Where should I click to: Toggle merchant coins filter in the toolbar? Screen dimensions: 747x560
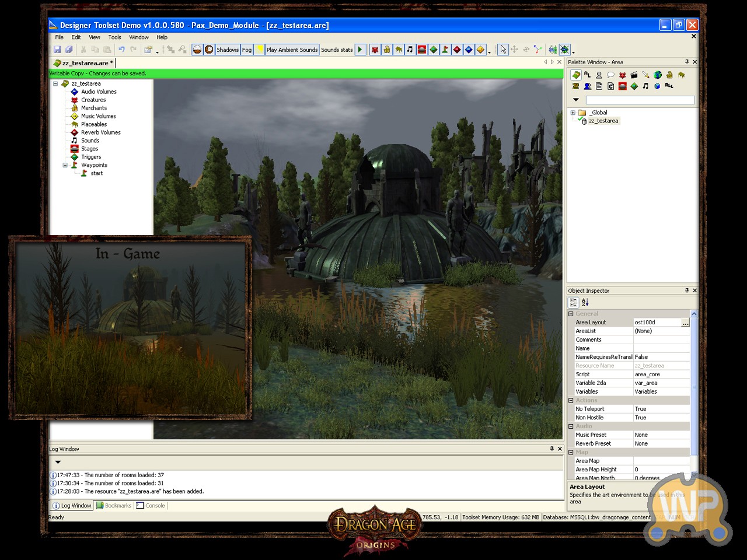387,50
